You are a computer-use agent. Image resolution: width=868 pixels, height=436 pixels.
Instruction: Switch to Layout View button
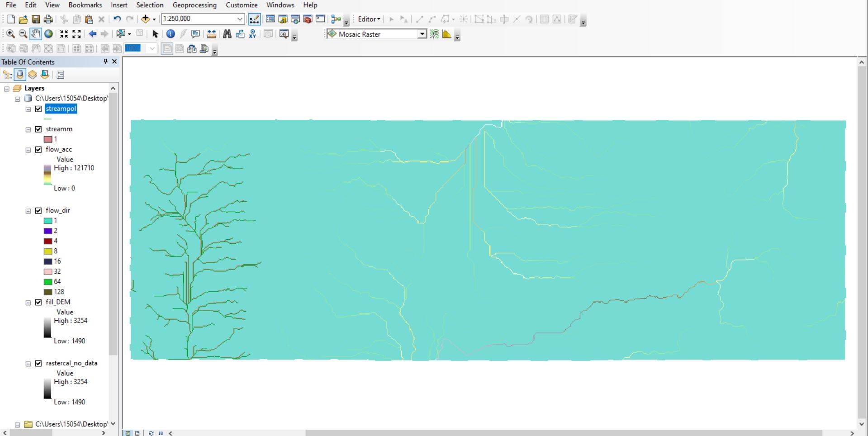138,433
